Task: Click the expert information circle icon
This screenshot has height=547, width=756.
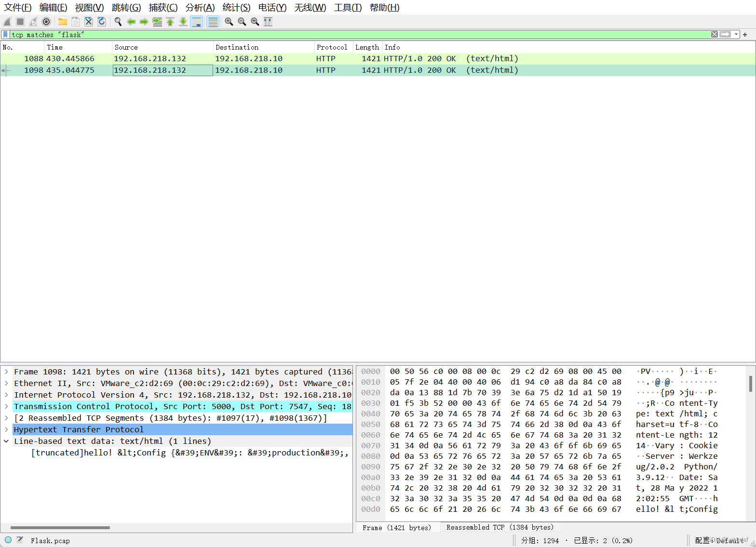Action: (x=8, y=540)
